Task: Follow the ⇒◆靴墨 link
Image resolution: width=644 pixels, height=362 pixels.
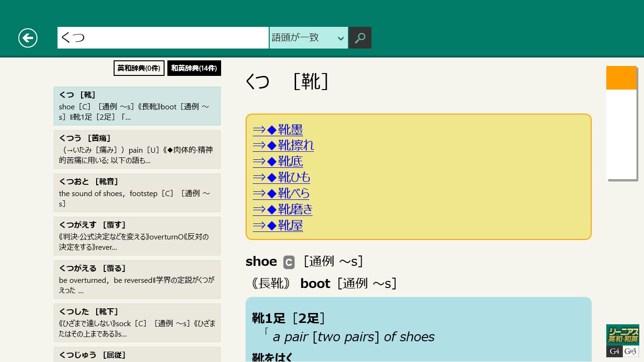Action: (x=278, y=130)
